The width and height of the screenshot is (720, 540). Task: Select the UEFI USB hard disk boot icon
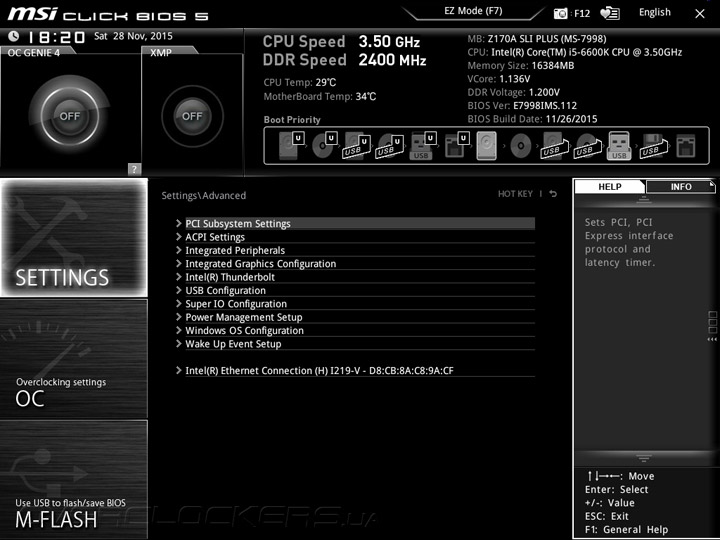[x=357, y=146]
